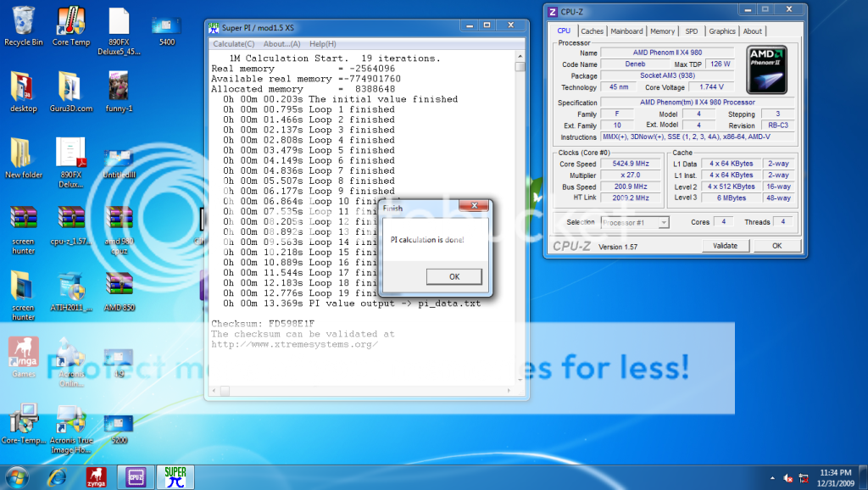Switch to the CPU tab in CPU-Z

tap(564, 31)
